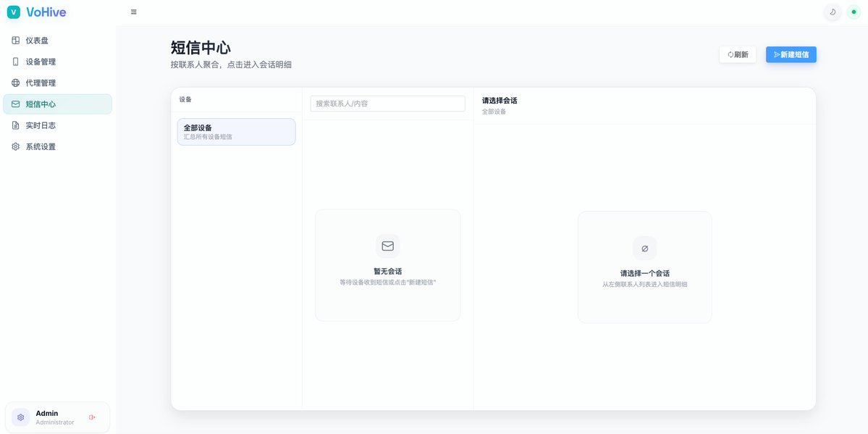Click the Admin avatar gear icon
This screenshot has width=868, height=434.
21,417
